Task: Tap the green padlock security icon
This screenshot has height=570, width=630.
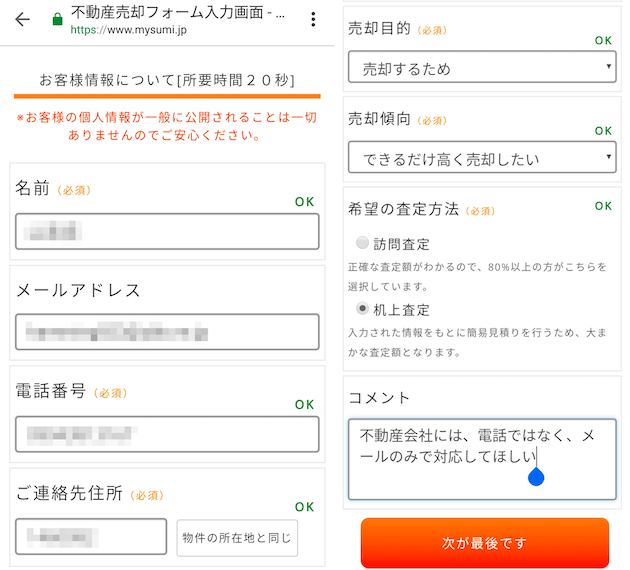Action: (57, 19)
